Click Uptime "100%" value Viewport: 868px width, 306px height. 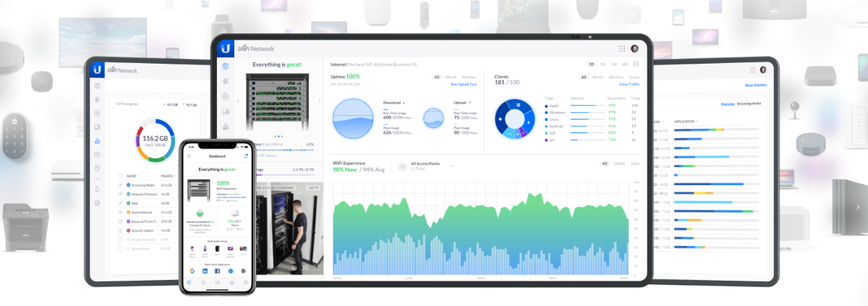(353, 76)
